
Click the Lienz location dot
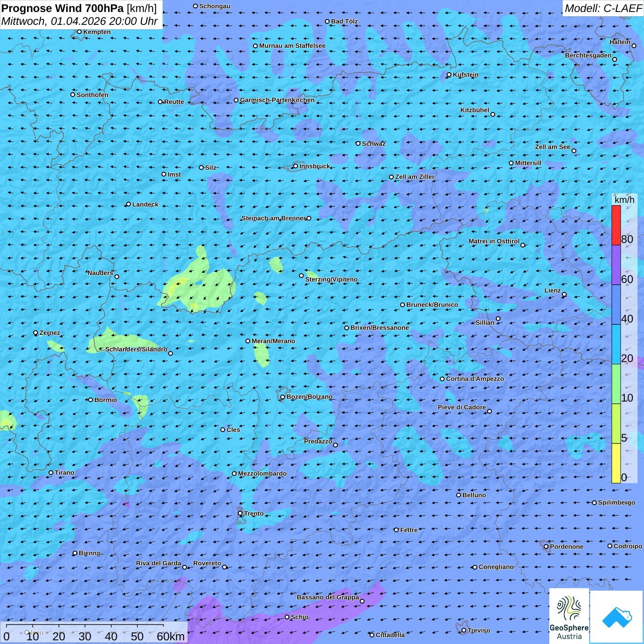tap(564, 294)
